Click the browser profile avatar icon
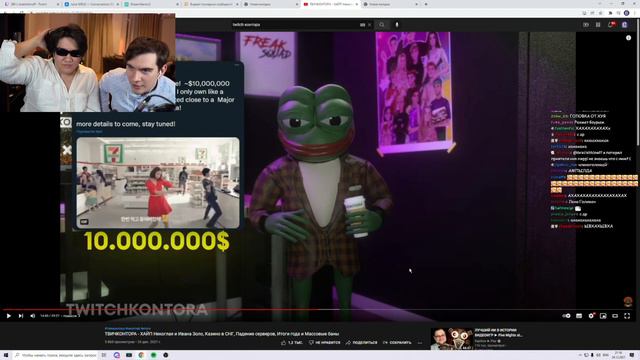The height and width of the screenshot is (360, 640). [x=627, y=13]
